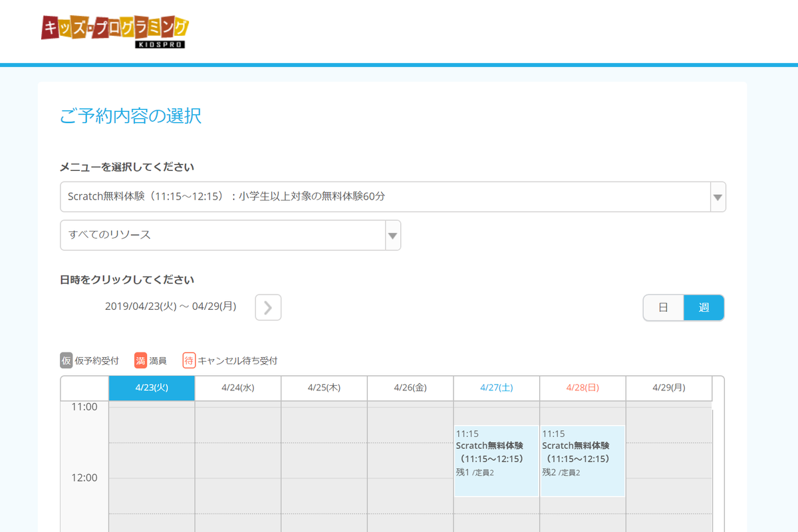The height and width of the screenshot is (532, 798).
Task: Switch to 日 (day) view
Action: pos(663,308)
